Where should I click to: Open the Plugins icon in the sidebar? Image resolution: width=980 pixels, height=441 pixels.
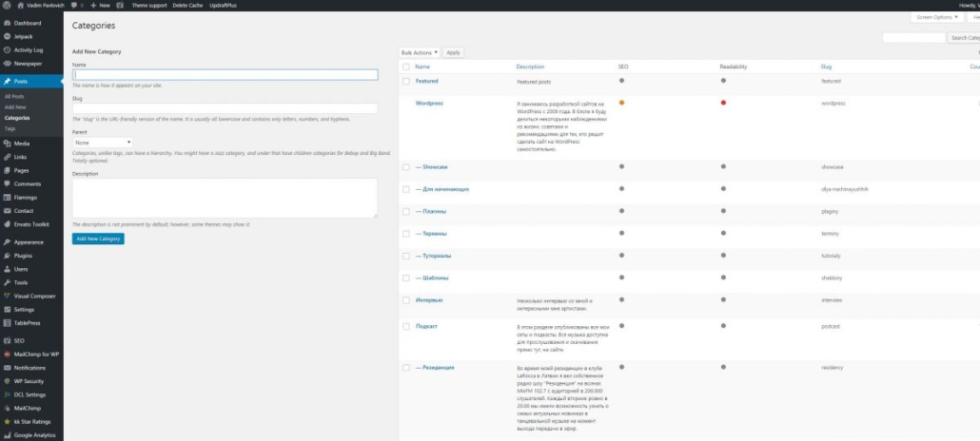tap(7, 256)
